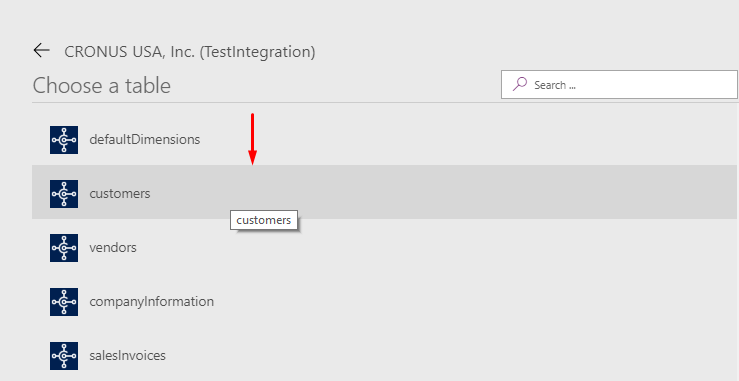
Task: Click the CRONUS USA, Inc. company name
Action: 130,52
